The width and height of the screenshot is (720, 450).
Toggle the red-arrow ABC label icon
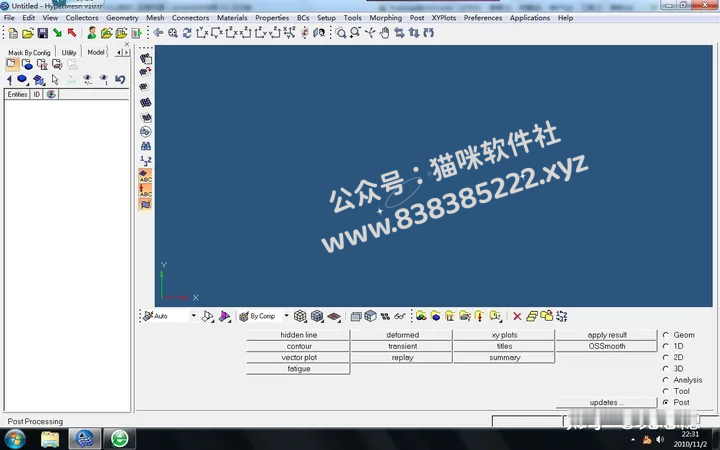pyautogui.click(x=146, y=190)
